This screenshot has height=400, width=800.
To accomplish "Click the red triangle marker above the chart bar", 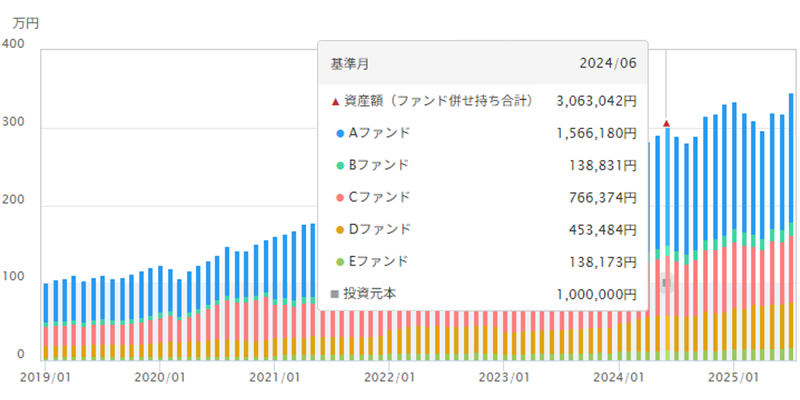I will (666, 124).
